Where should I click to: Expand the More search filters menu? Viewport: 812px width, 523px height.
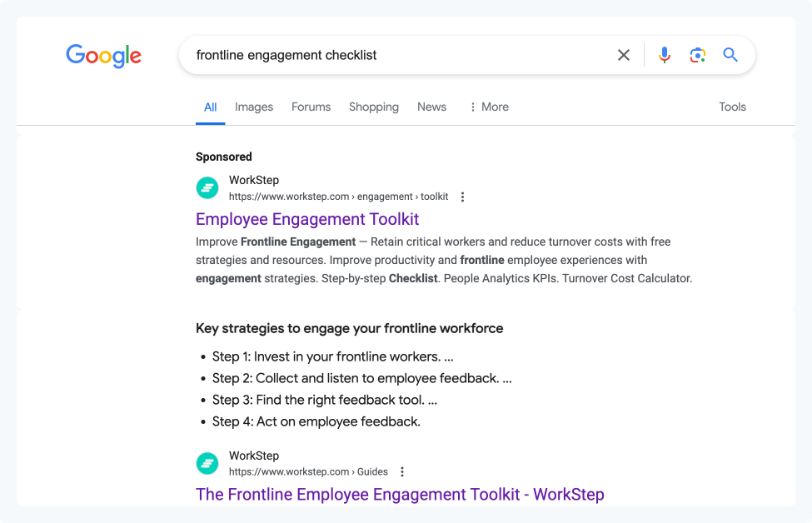pos(489,107)
